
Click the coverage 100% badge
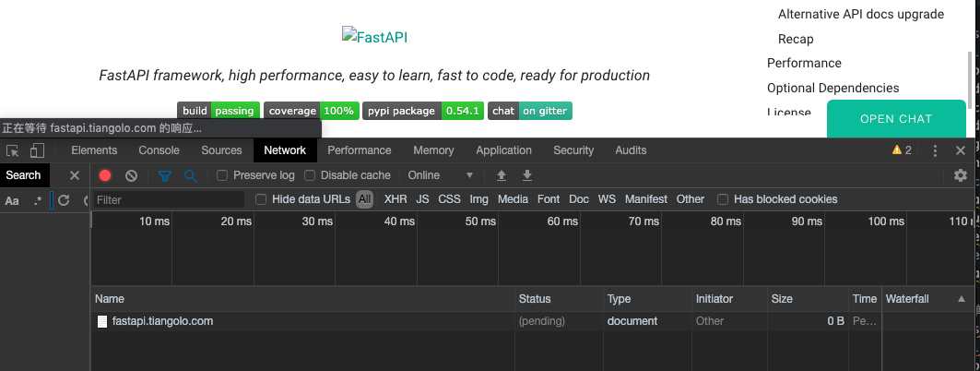pos(312,111)
